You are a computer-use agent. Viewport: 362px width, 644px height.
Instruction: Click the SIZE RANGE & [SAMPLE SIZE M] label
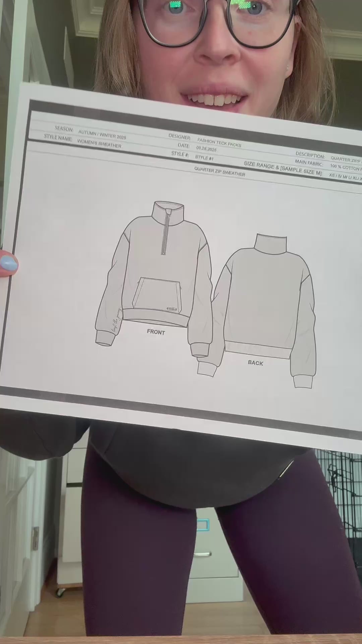coord(283,169)
